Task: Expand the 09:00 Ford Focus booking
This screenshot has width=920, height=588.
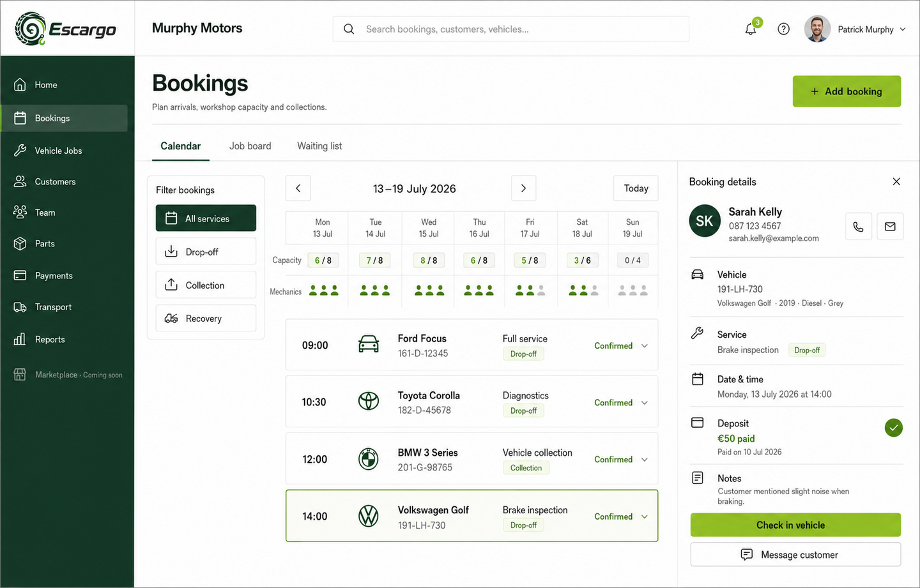Action: 645,345
